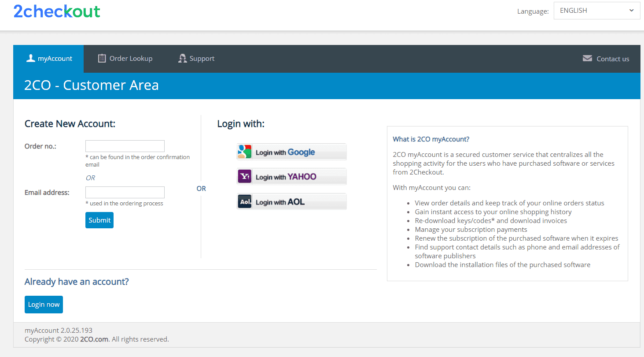Image resolution: width=644 pixels, height=357 pixels.
Task: Click the person icon on myAccount tab
Action: 30,58
